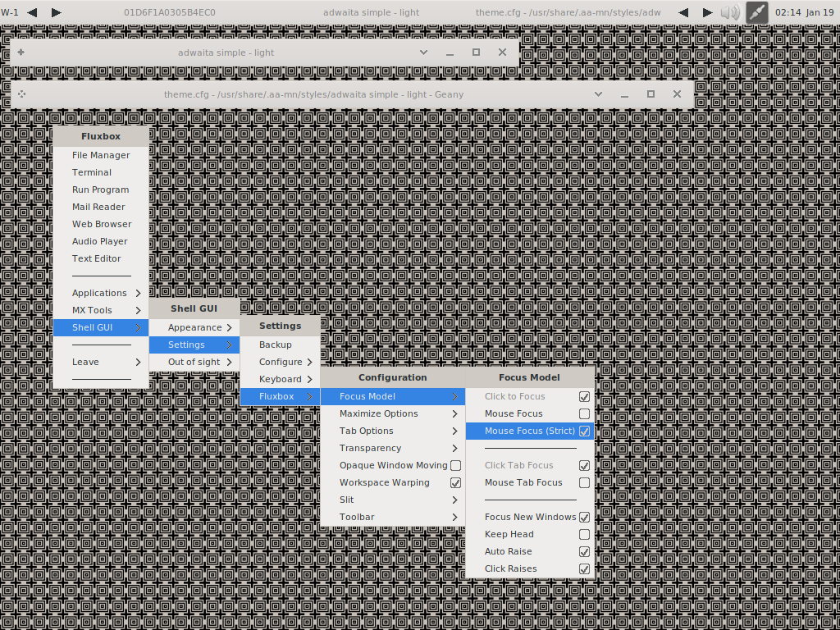
Task: Click the adwaita simple - light toolbar window button
Action: point(371,12)
